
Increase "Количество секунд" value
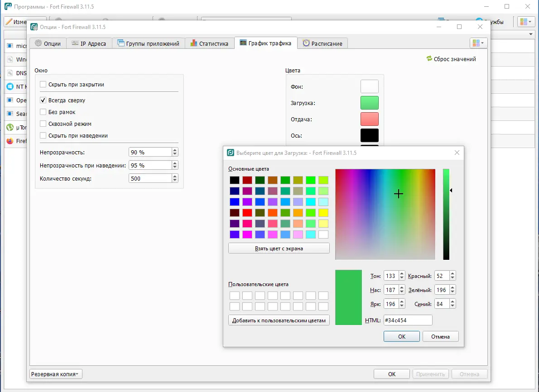(x=175, y=176)
